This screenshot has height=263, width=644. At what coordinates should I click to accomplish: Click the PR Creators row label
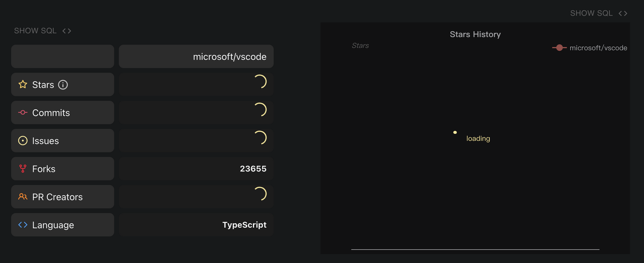(57, 197)
